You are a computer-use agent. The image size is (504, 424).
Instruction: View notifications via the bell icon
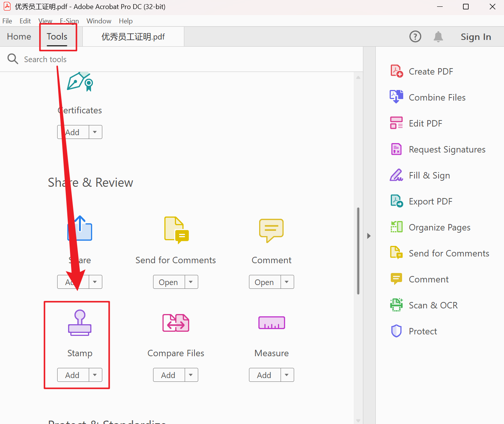438,37
